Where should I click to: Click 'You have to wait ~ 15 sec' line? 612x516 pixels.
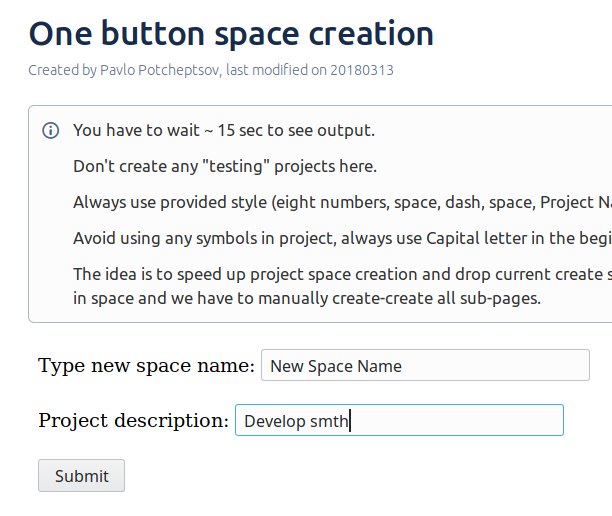[x=224, y=130]
